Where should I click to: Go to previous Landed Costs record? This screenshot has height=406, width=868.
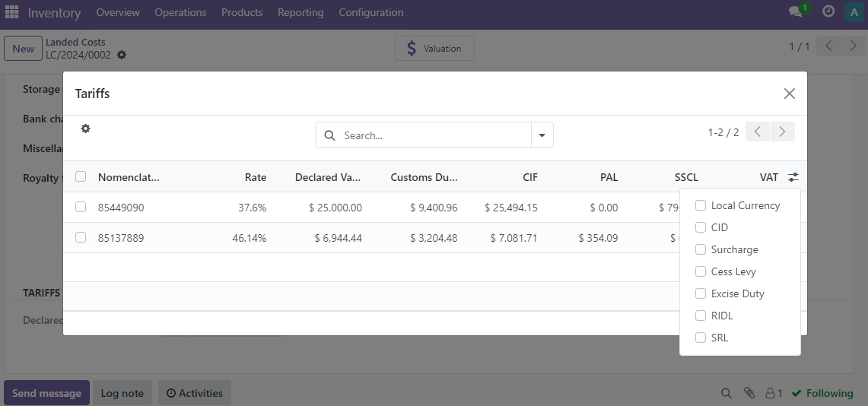pyautogui.click(x=829, y=46)
